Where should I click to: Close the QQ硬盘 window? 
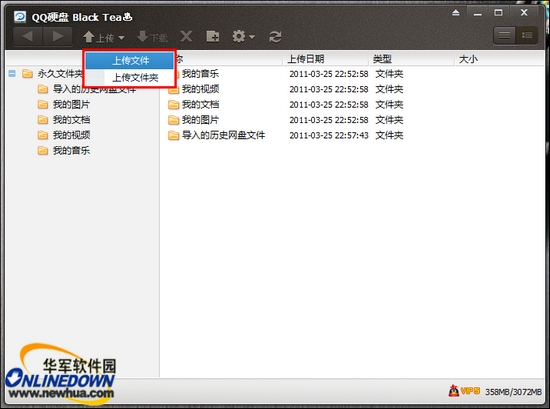click(x=524, y=13)
